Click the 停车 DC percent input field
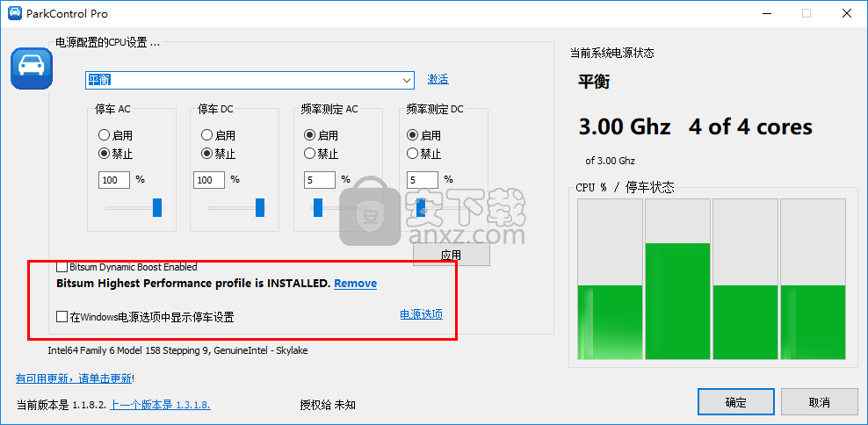Viewport: 868px width, 425px height. tap(209, 180)
